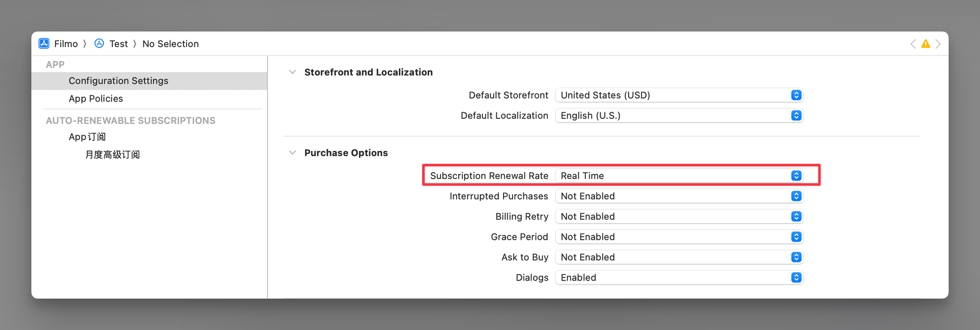The width and height of the screenshot is (980, 330).
Task: Select App Policies in sidebar
Action: (96, 99)
